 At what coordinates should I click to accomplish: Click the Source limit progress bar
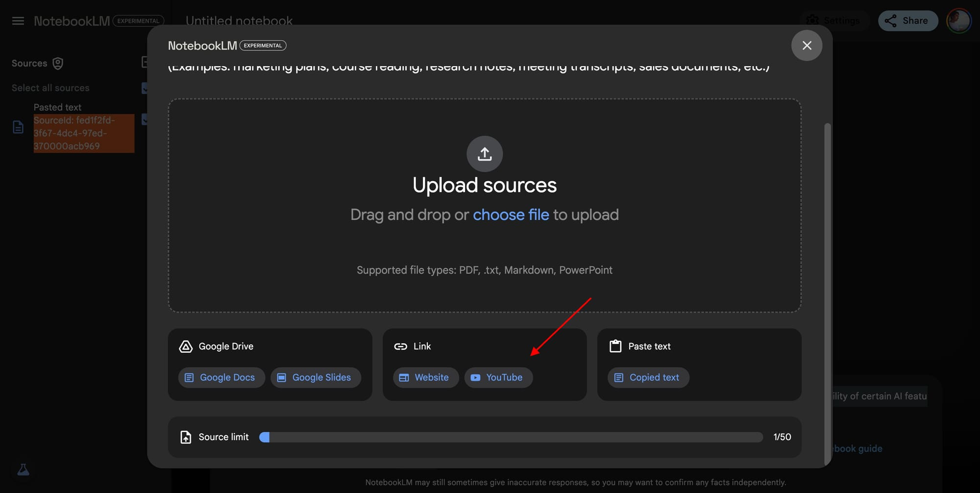click(511, 437)
